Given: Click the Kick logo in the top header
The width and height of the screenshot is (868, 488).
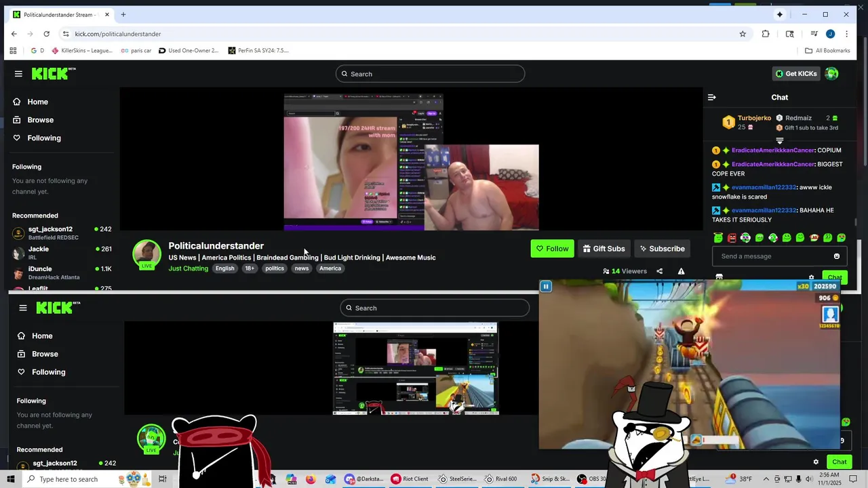Looking at the screenshot, I should coord(54,73).
